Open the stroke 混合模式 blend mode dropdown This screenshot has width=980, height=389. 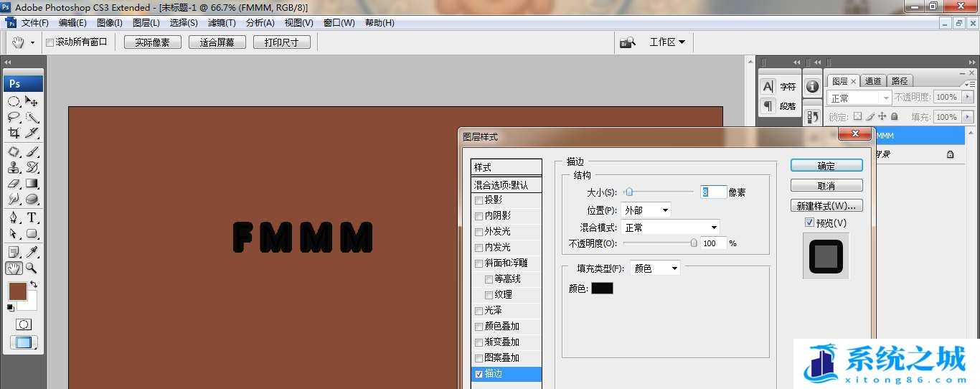(670, 228)
